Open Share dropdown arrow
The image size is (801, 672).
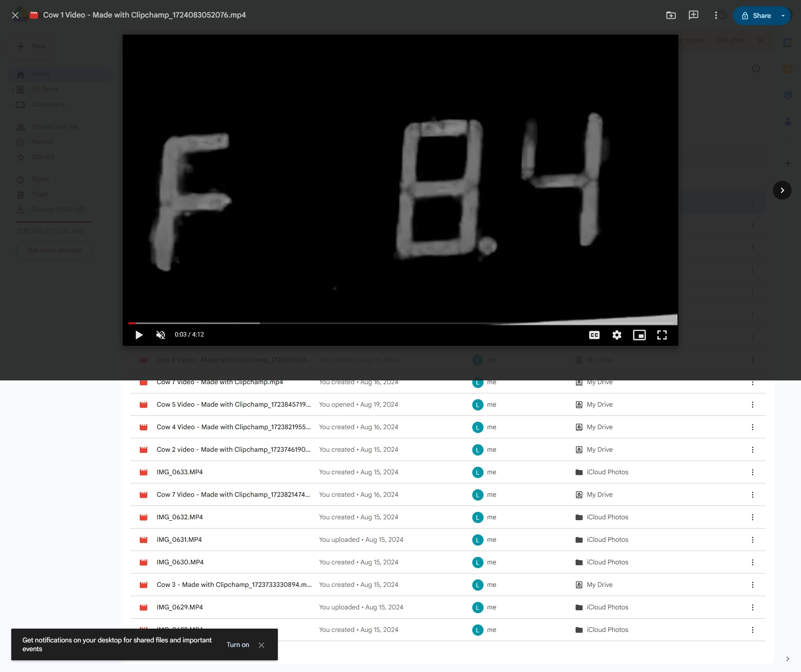click(x=783, y=15)
